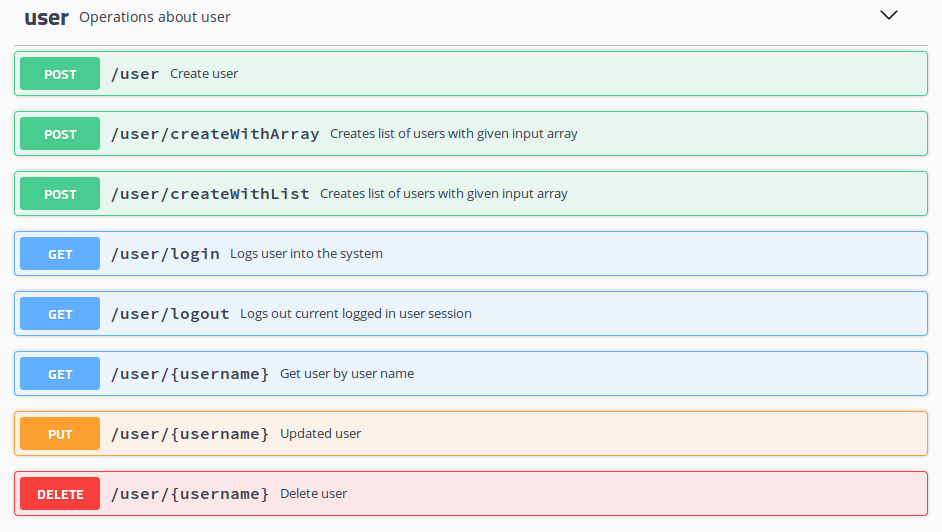Click GET badge for /user/login
Image resolution: width=942 pixels, height=532 pixels.
pos(60,253)
